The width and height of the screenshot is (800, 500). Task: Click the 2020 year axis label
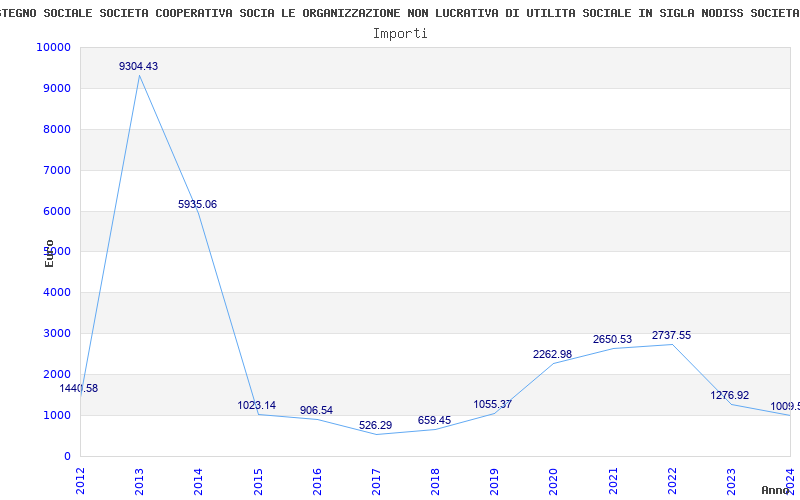554,481
